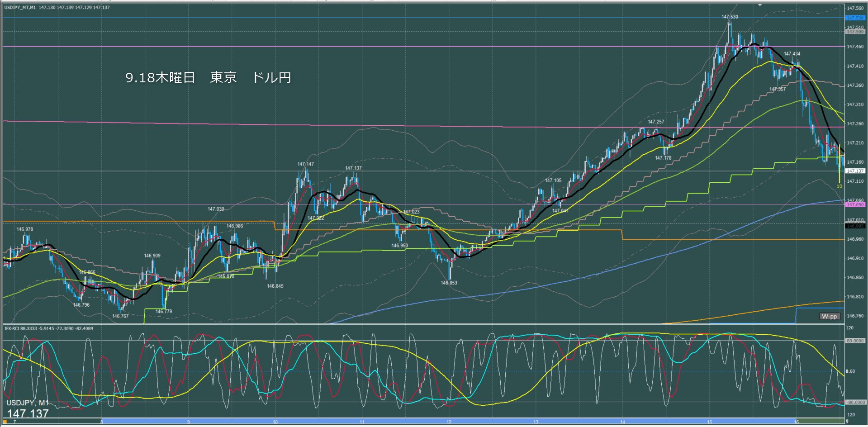Click the 147.434 swing high label
Viewport: 868px width, 427px height.
(792, 54)
